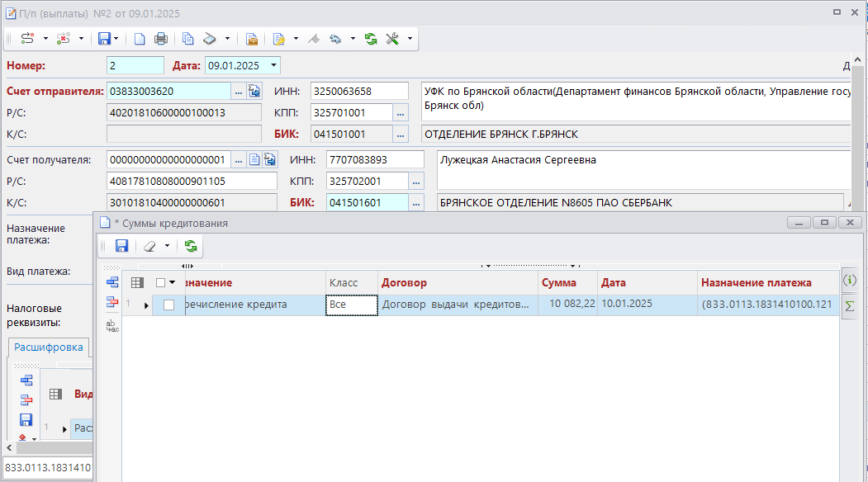Select the Класс cell showing Все
The width and height of the screenshot is (868, 482).
click(352, 305)
